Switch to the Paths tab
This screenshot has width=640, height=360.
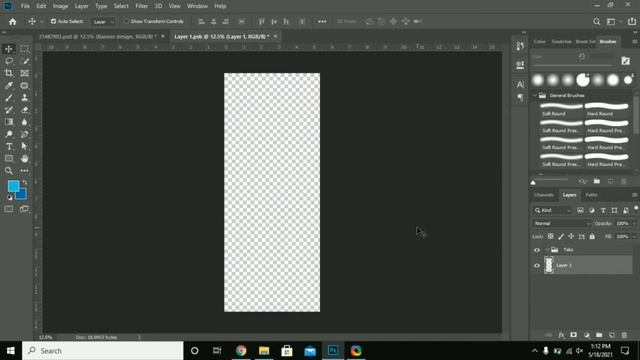coord(591,195)
